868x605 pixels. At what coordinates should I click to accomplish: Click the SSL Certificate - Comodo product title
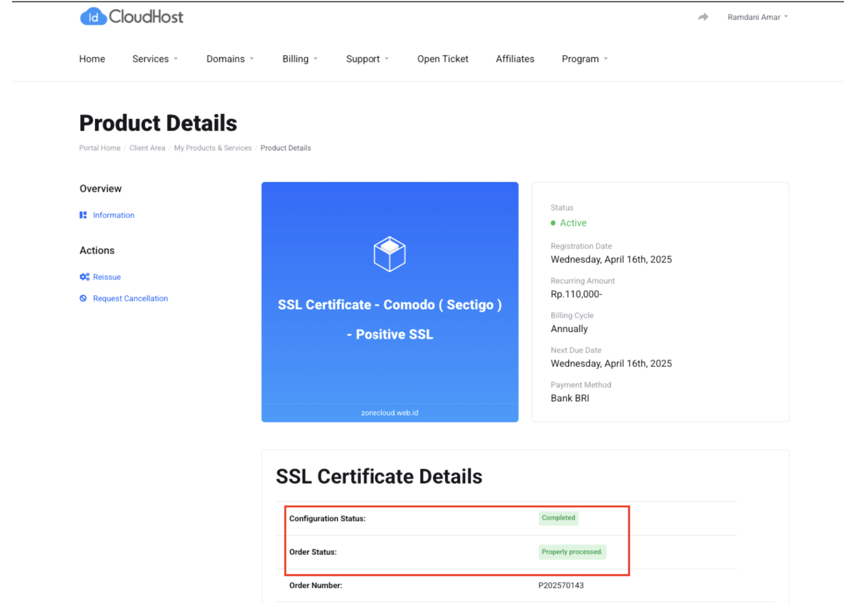[x=390, y=319]
